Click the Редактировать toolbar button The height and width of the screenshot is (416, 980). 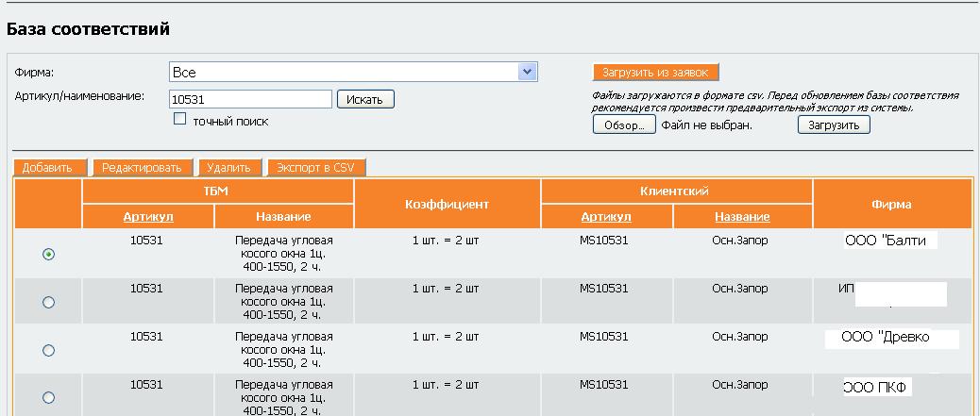click(142, 168)
